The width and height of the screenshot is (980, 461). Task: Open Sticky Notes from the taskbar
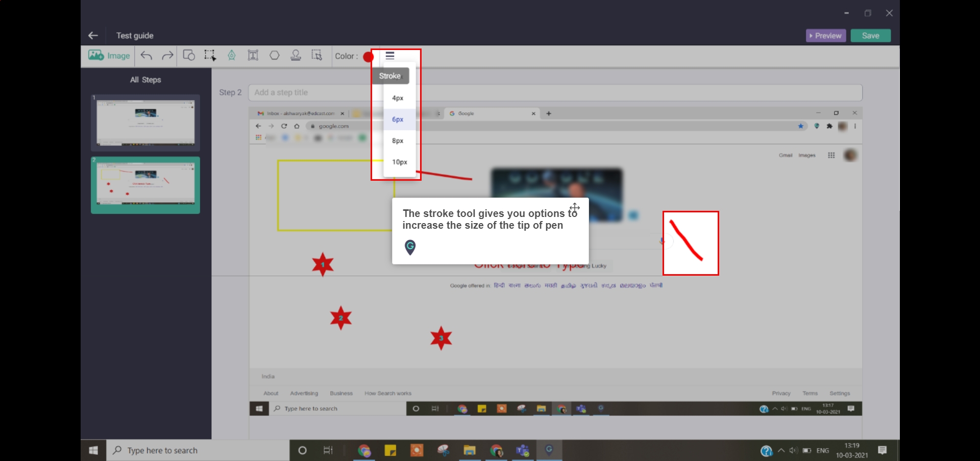point(390,450)
